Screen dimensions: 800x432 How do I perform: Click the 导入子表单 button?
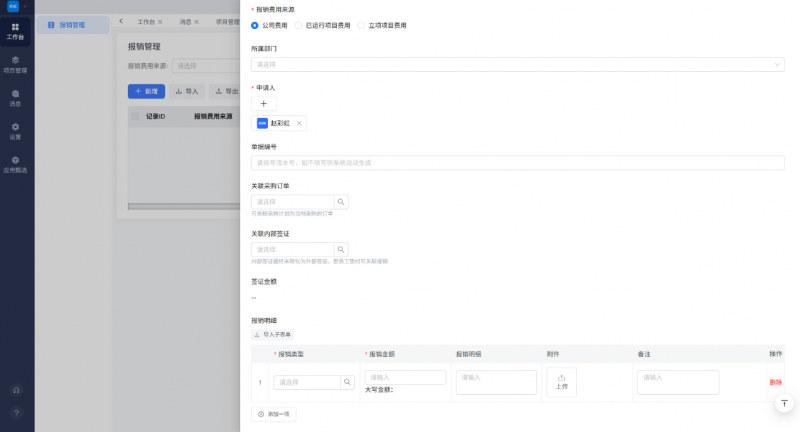(x=272, y=335)
